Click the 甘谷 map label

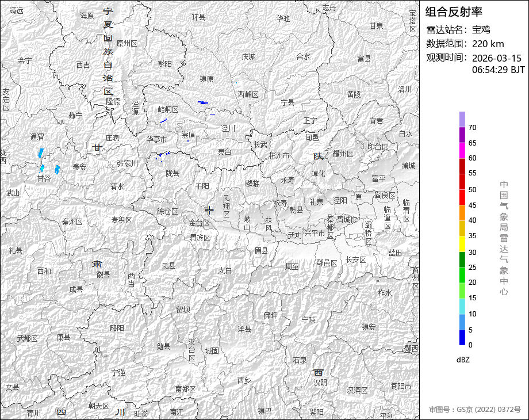pos(44,178)
